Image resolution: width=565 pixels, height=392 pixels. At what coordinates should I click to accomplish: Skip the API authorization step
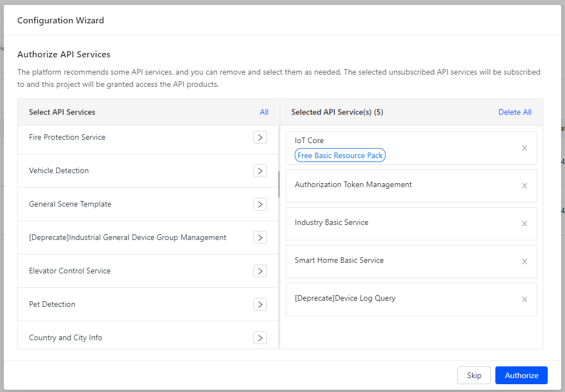(x=474, y=375)
